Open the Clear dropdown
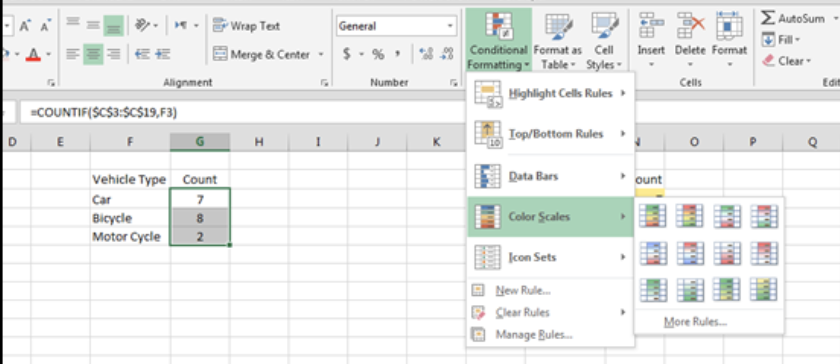The width and height of the screenshot is (840, 364). 786,61
